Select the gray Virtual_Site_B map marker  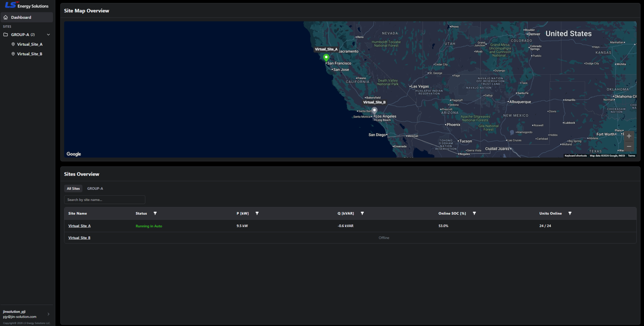tap(375, 110)
